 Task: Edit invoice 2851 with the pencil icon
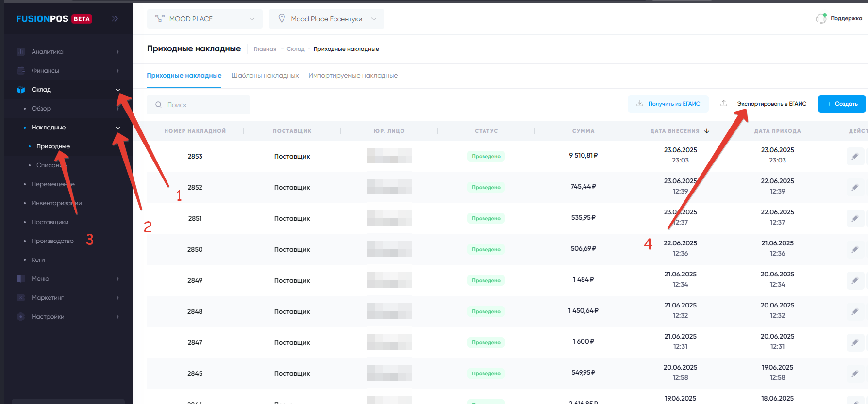click(855, 218)
